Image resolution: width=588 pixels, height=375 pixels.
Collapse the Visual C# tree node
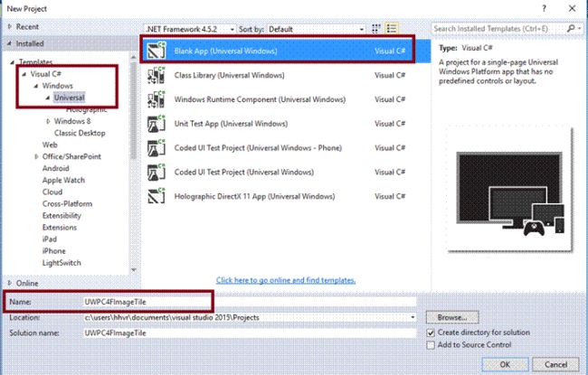pyautogui.click(x=24, y=74)
